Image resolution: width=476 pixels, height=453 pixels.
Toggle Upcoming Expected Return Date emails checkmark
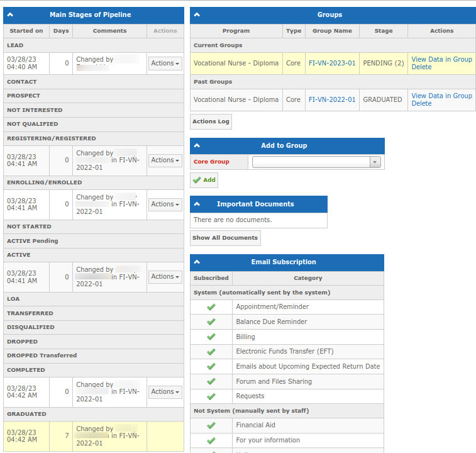coord(211,366)
